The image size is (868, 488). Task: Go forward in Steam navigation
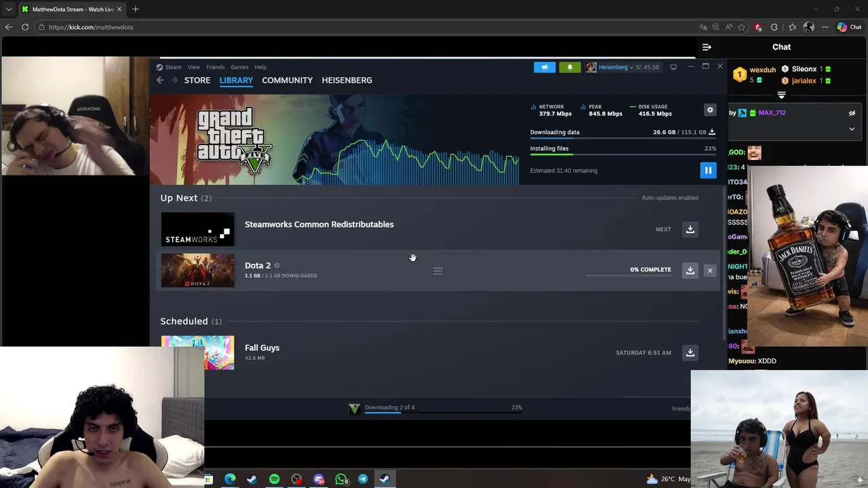click(174, 80)
